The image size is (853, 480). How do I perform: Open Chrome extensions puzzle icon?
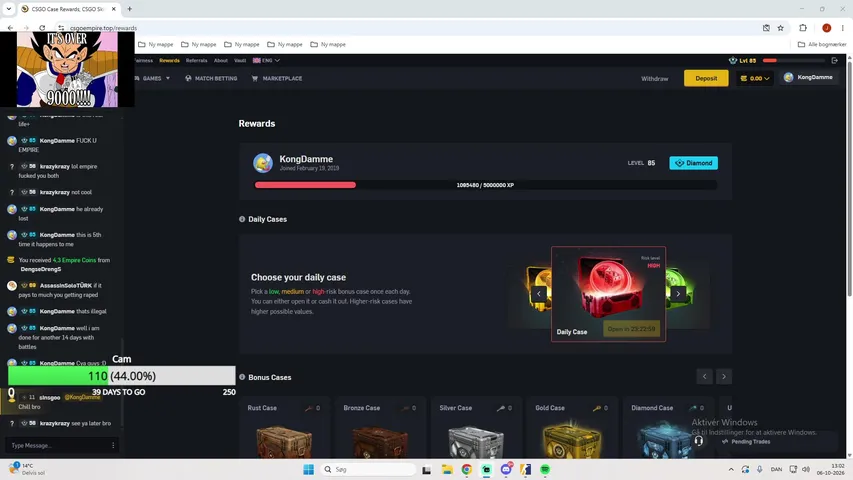pyautogui.click(x=803, y=28)
